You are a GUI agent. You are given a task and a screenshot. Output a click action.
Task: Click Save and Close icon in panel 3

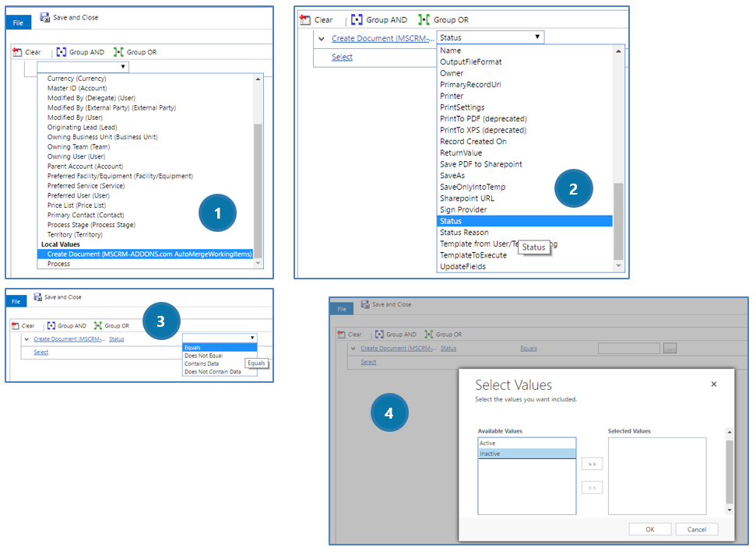(37, 297)
